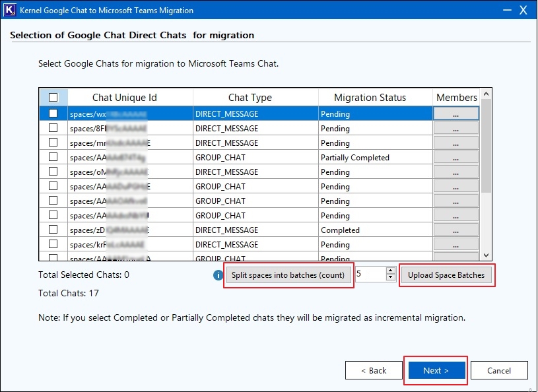Check the box for spaces/krF row

point(53,244)
